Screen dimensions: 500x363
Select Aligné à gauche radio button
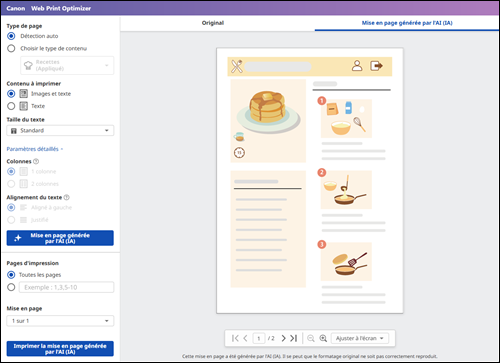point(11,207)
